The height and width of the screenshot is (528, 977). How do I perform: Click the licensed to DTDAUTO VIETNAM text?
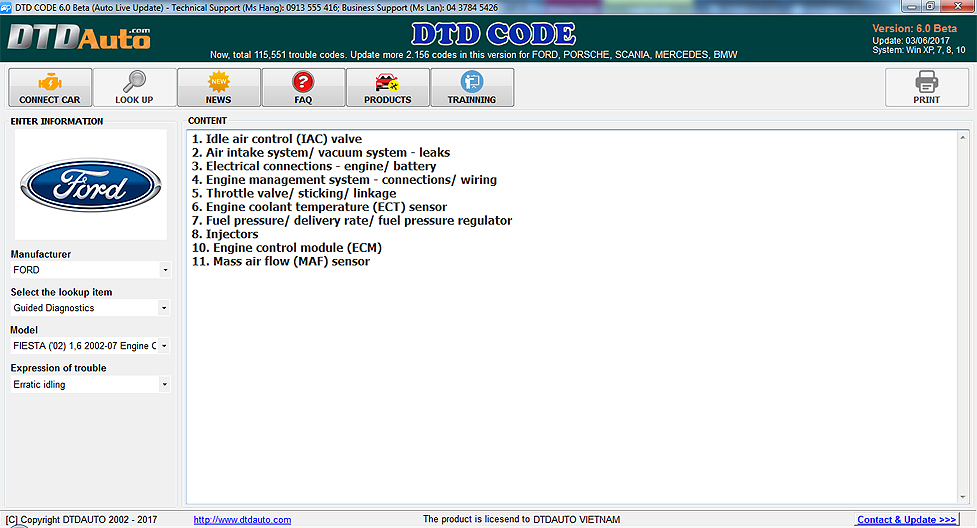[522, 519]
